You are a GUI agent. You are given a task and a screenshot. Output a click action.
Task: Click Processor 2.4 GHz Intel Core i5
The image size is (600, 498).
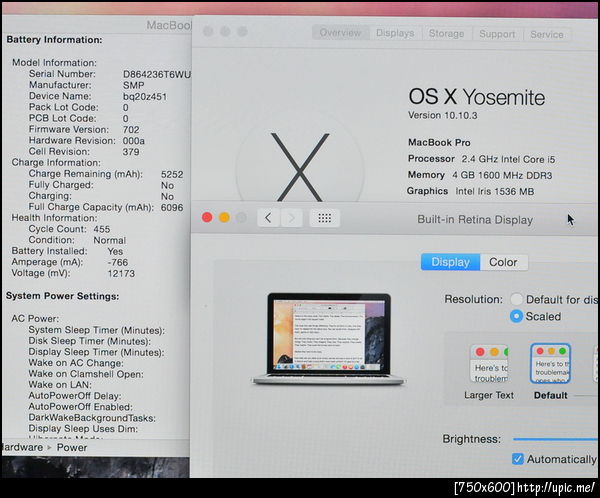(x=481, y=159)
